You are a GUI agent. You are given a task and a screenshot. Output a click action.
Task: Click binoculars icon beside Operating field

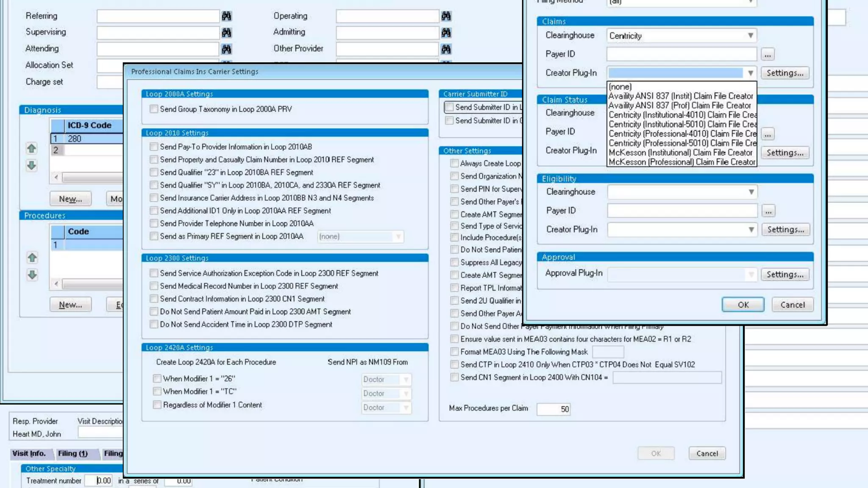(446, 16)
